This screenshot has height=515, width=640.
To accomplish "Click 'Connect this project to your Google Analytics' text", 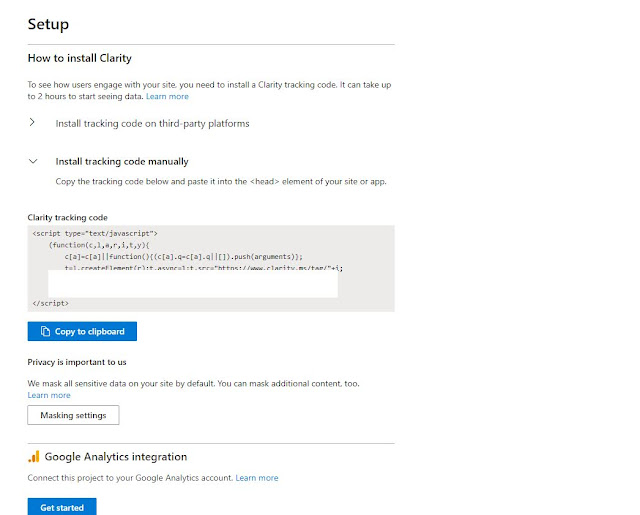I will tap(130, 478).
